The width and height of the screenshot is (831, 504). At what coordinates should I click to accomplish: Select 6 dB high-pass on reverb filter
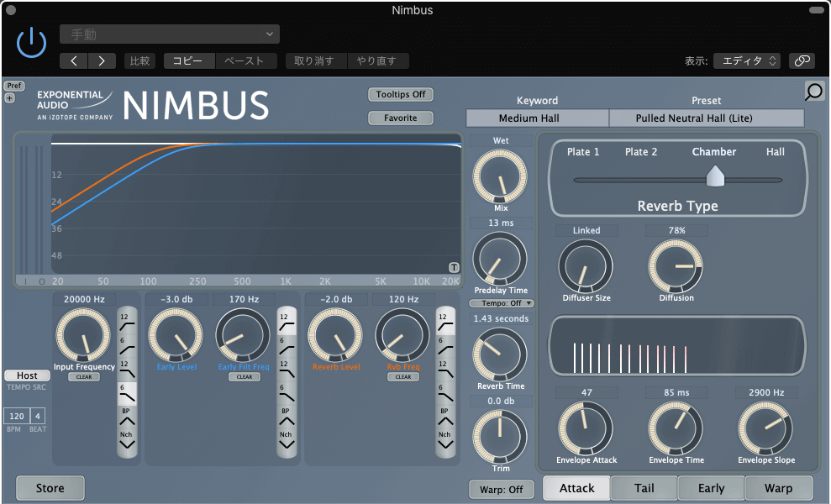point(445,345)
